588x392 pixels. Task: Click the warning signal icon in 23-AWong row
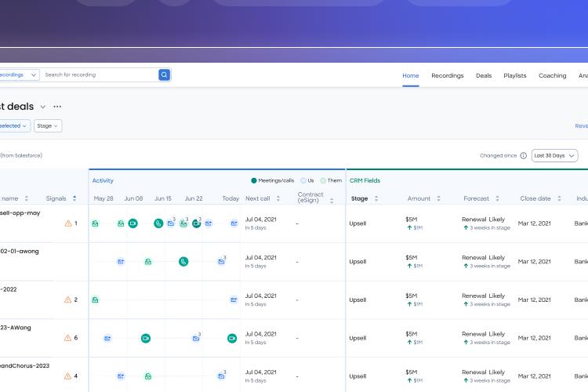68,338
